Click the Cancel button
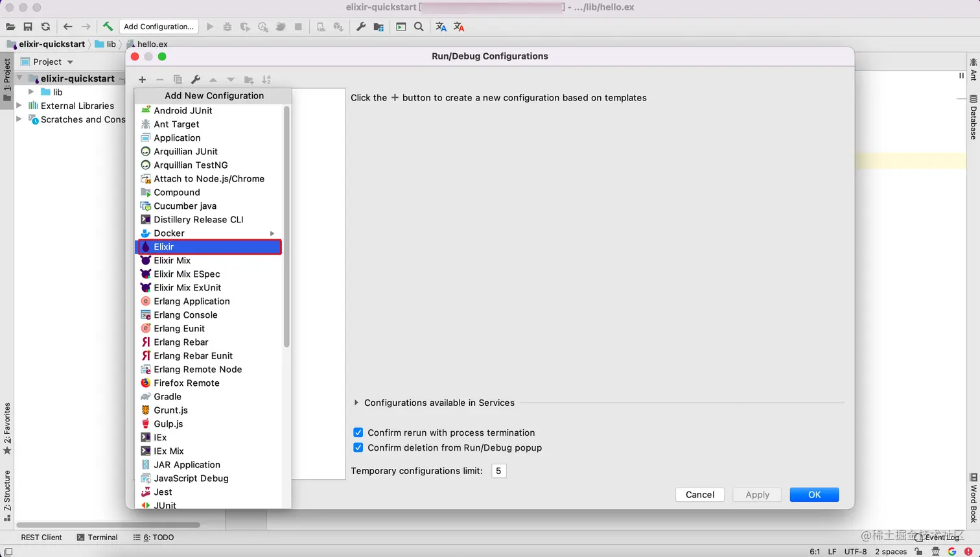980x557 pixels. [700, 494]
